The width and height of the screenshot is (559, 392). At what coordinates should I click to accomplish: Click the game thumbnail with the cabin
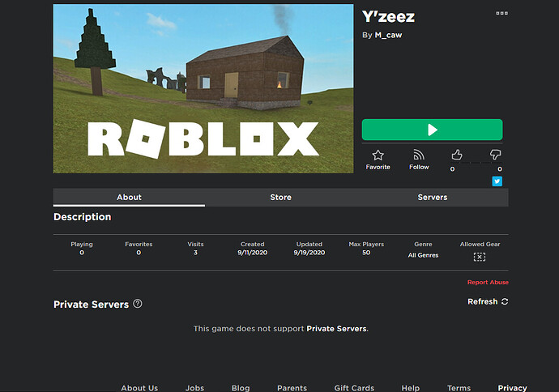(x=203, y=89)
